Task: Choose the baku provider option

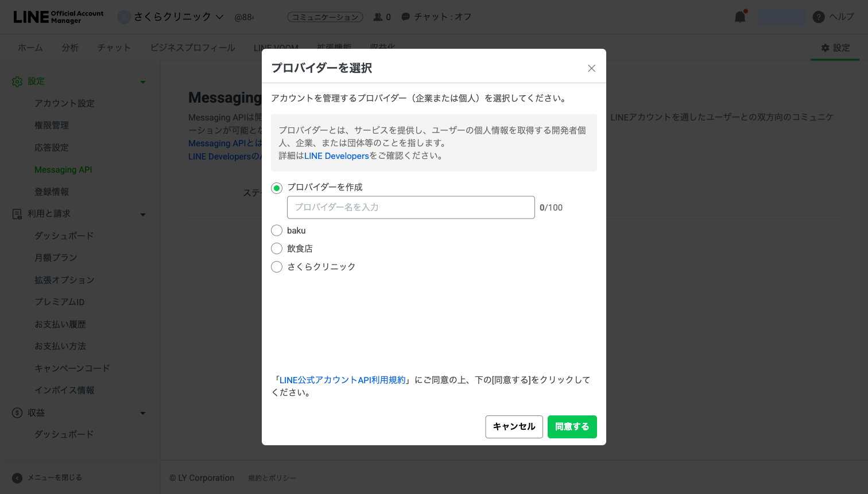Action: (x=277, y=231)
